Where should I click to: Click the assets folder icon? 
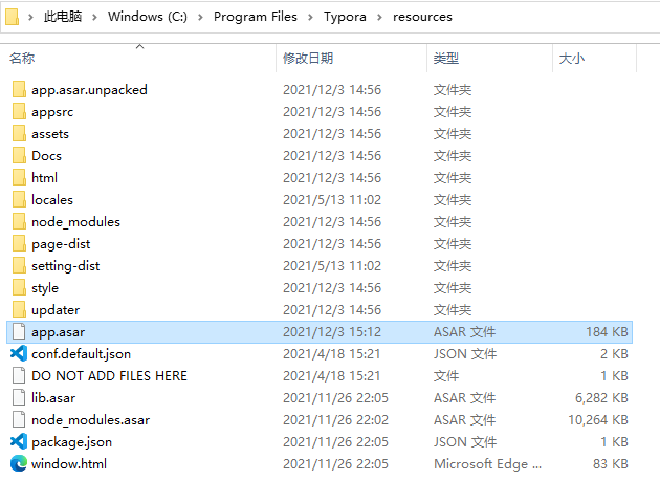(x=19, y=133)
